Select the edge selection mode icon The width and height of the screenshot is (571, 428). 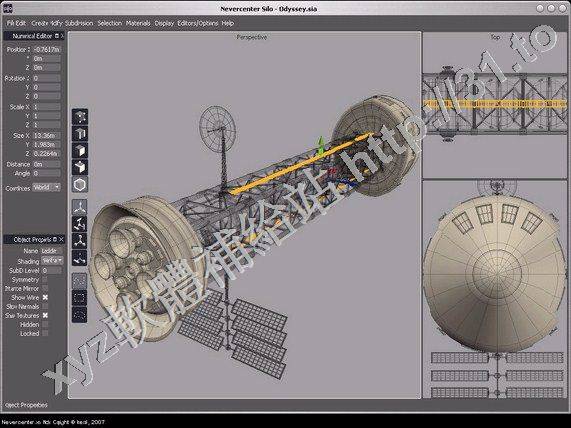pos(80,134)
